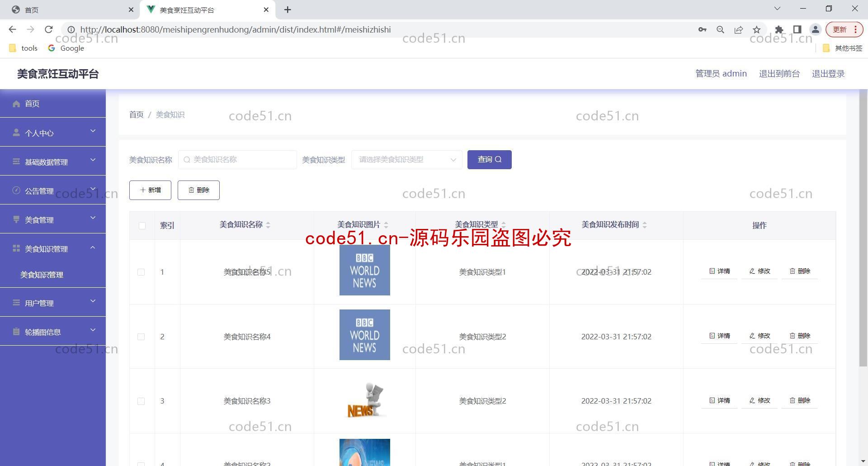Screen dimensions: 868x466
Task: Open tab search chevron in title bar
Action: 777,9
